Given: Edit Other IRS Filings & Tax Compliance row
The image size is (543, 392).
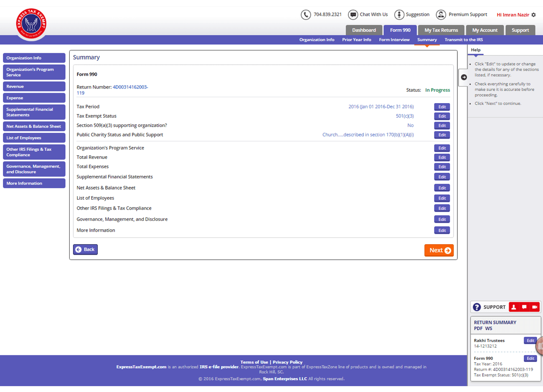Looking at the screenshot, I should coord(442,208).
